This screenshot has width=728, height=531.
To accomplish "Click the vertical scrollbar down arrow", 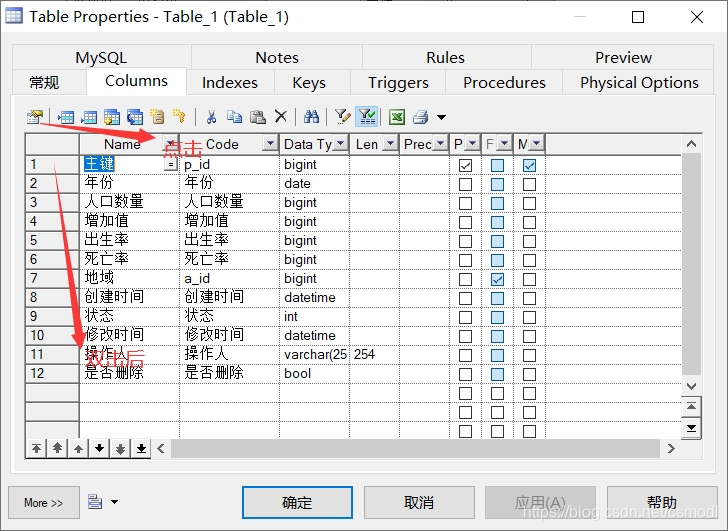I will click(691, 386).
